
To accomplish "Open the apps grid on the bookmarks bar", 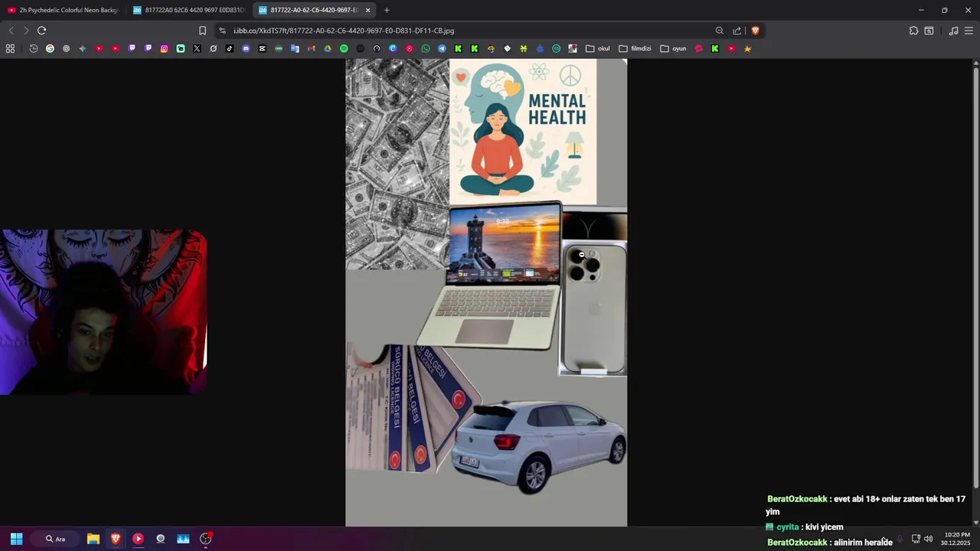I will tap(10, 48).
